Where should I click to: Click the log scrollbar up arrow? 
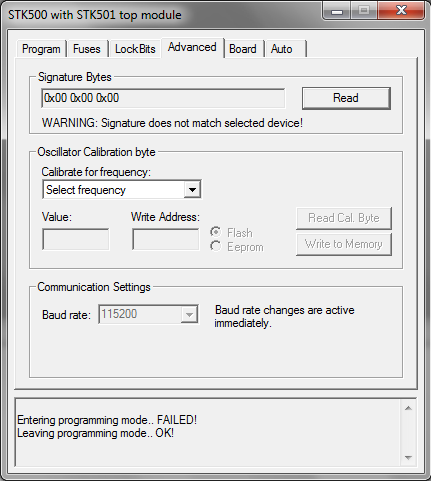[x=408, y=408]
